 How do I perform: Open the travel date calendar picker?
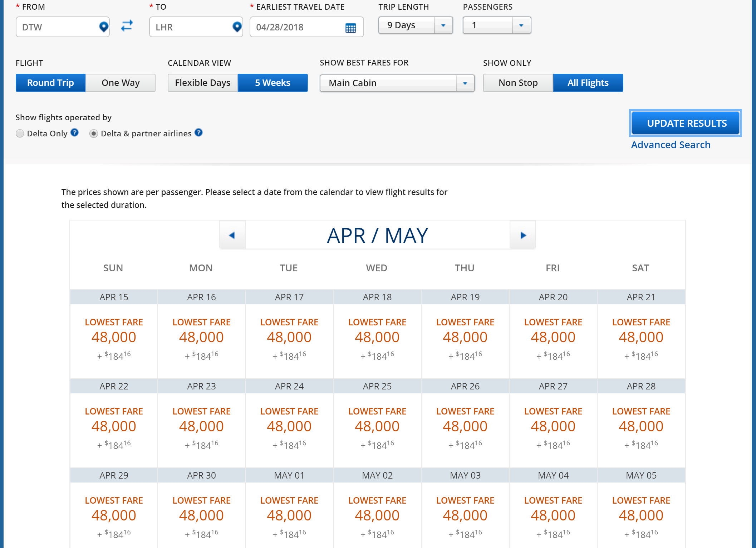[x=350, y=28]
